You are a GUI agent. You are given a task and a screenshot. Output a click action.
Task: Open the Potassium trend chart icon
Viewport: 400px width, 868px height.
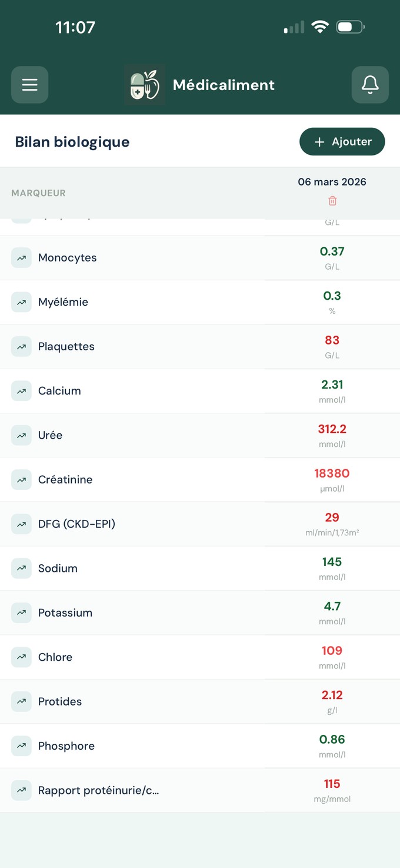tap(21, 613)
